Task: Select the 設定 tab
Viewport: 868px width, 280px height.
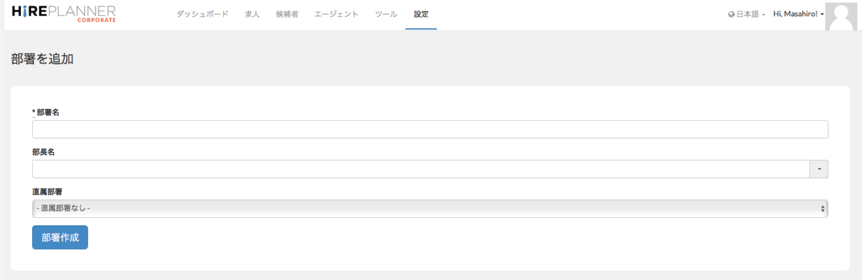Action: (x=421, y=15)
